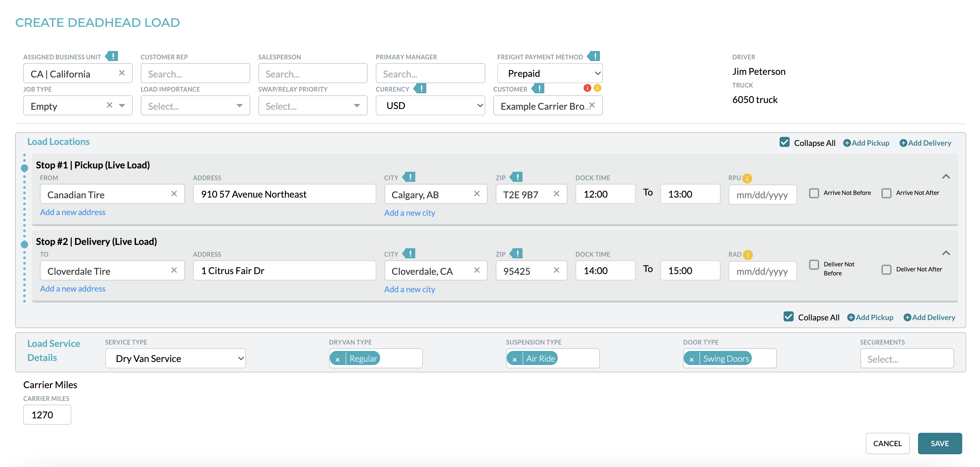
Task: Click yellow info icon above Customer field
Action: pyautogui.click(x=597, y=88)
